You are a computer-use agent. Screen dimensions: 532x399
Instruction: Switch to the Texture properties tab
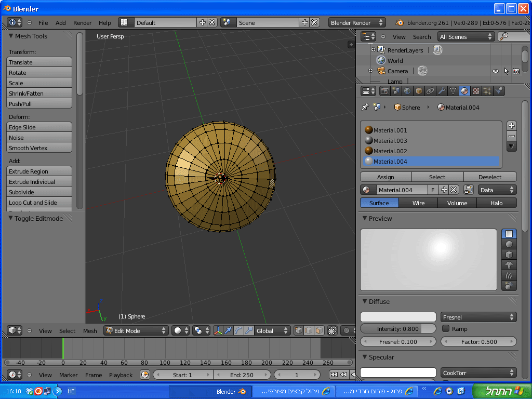tap(476, 91)
